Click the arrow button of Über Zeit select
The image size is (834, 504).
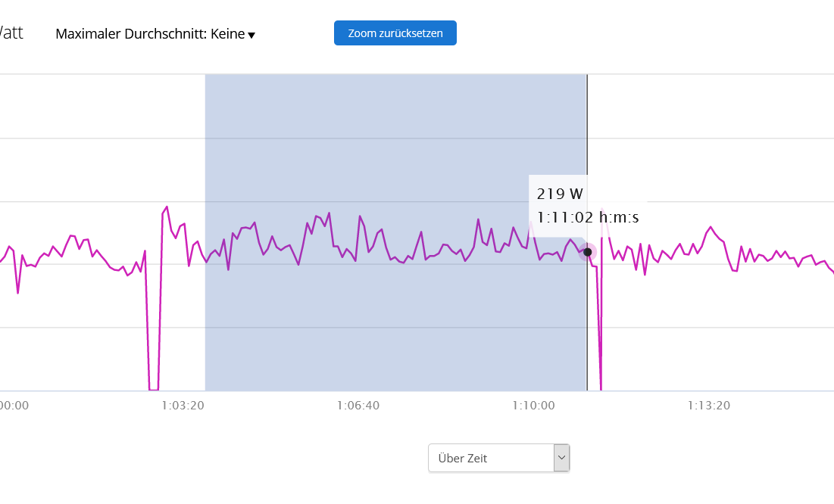point(561,458)
